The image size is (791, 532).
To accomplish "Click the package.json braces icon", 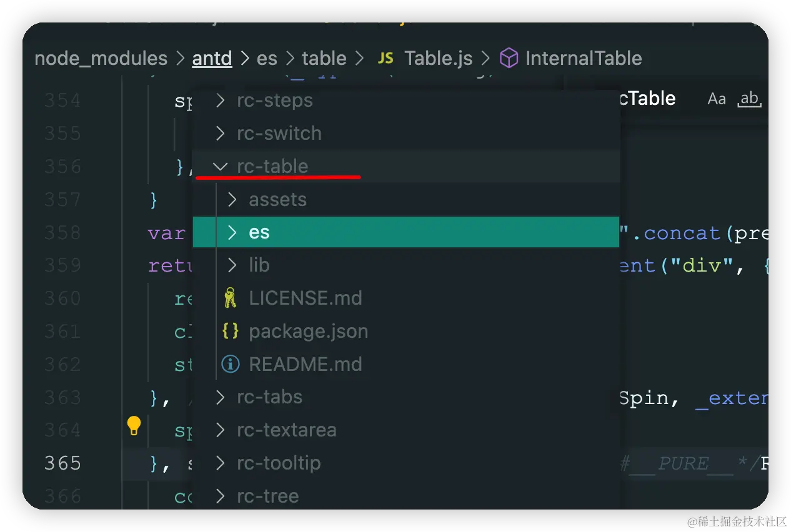I will (x=230, y=332).
